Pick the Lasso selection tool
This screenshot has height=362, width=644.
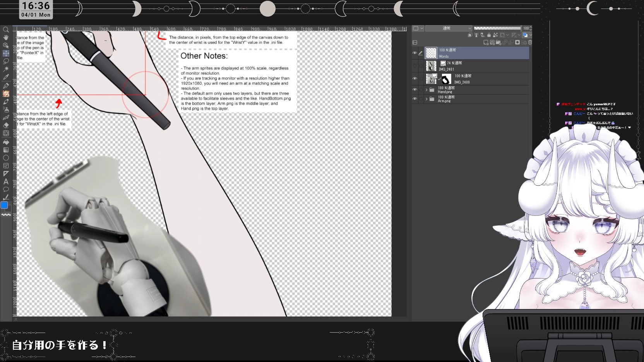6,61
